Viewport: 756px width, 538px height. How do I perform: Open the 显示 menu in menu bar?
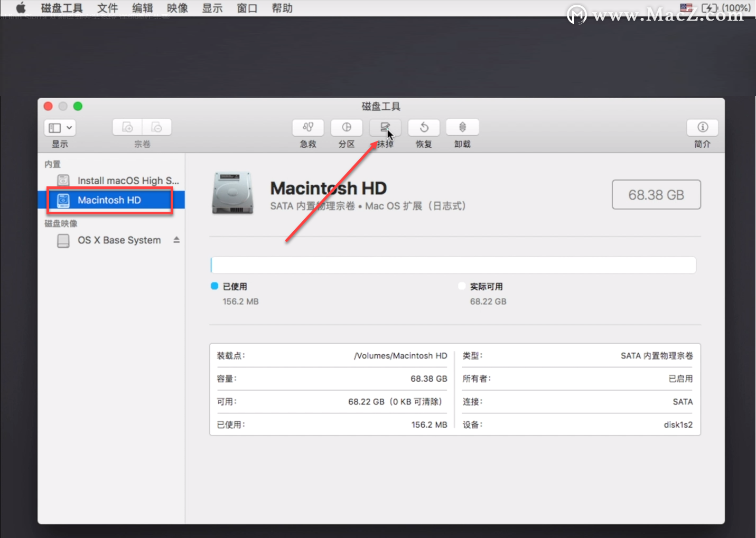(212, 8)
